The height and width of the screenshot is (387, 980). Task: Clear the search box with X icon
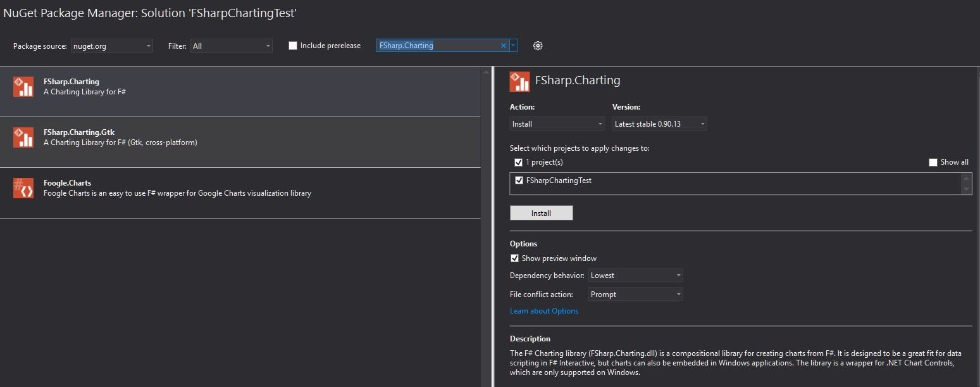point(504,46)
